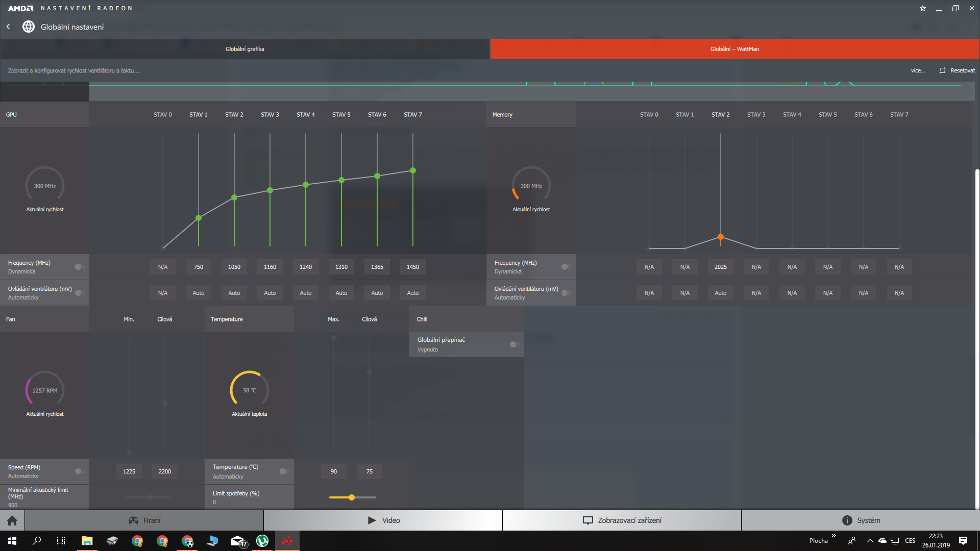The image size is (980, 551).
Task: Click the star favorites icon in the title bar
Action: [923, 8]
